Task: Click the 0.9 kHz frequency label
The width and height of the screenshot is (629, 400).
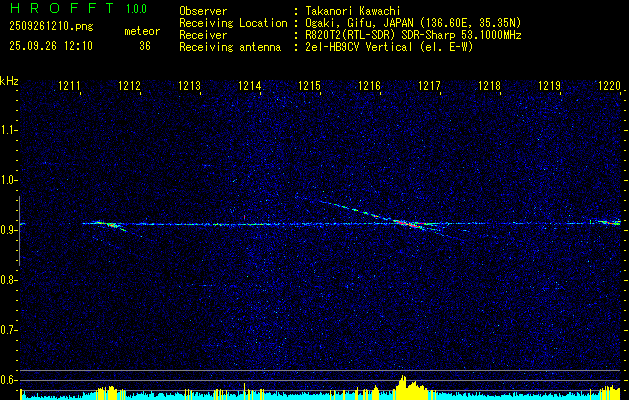Action: pyautogui.click(x=8, y=230)
